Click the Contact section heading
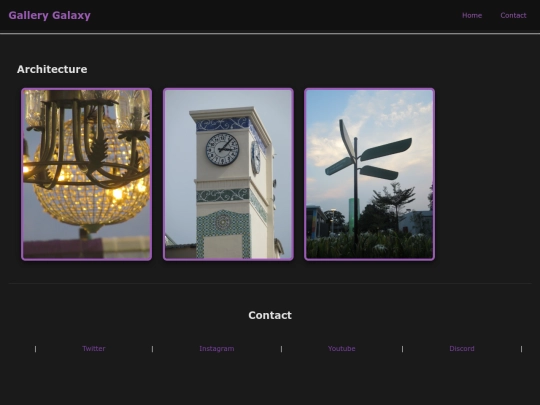The height and width of the screenshot is (405, 540). tap(270, 315)
